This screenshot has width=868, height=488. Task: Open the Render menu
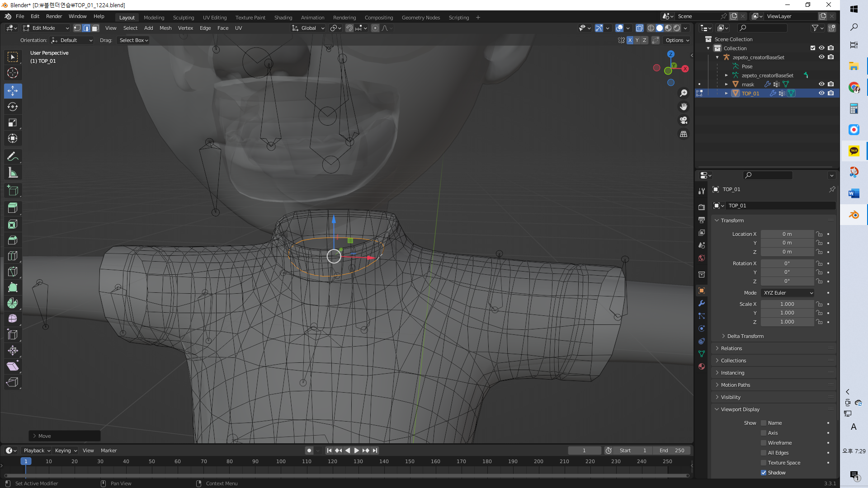54,16
